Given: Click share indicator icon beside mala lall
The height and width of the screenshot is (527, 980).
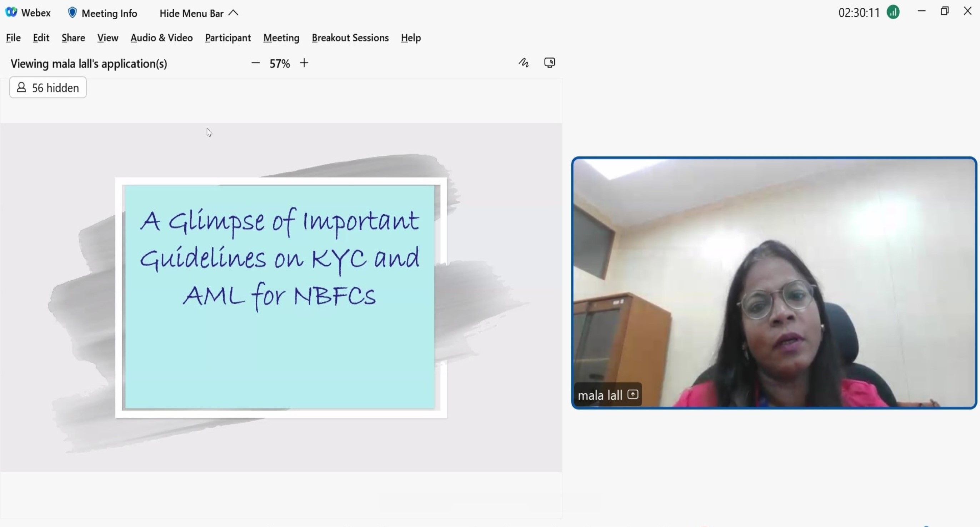Looking at the screenshot, I should [632, 395].
